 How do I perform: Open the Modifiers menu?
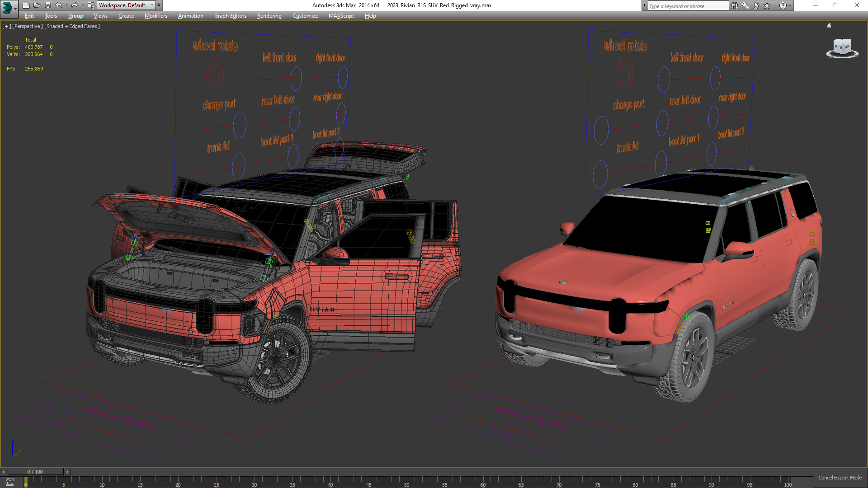point(156,16)
